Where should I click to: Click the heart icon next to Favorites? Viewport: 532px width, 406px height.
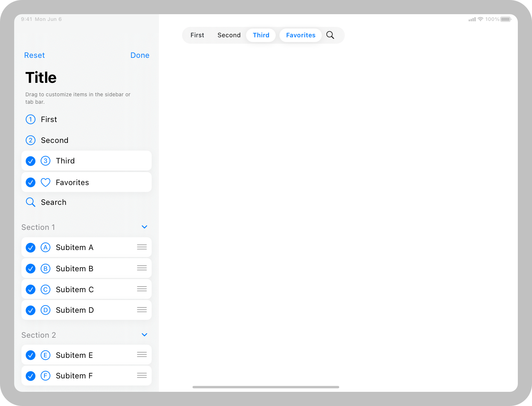45,182
